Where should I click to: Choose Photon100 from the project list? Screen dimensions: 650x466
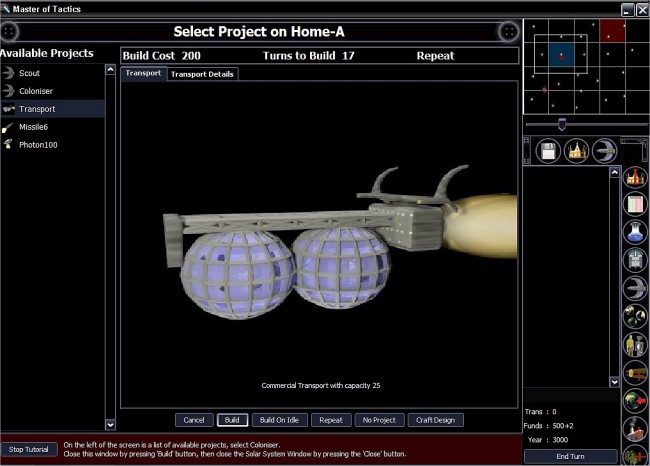coord(52,145)
